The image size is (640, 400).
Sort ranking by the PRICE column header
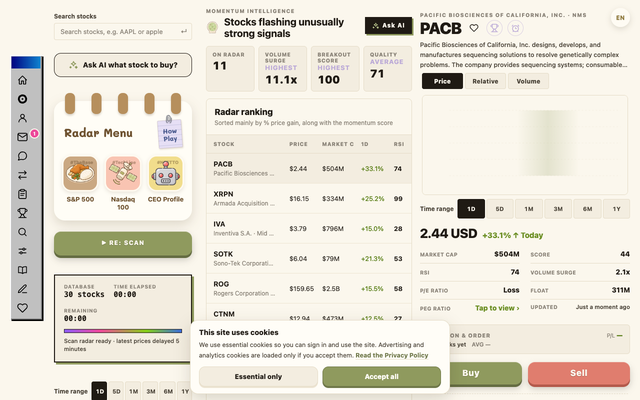click(x=298, y=144)
